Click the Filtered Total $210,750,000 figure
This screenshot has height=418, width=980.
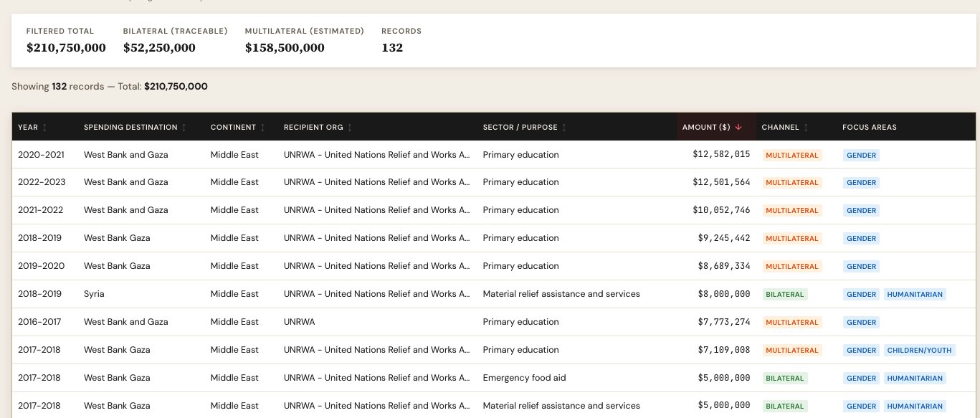66,48
